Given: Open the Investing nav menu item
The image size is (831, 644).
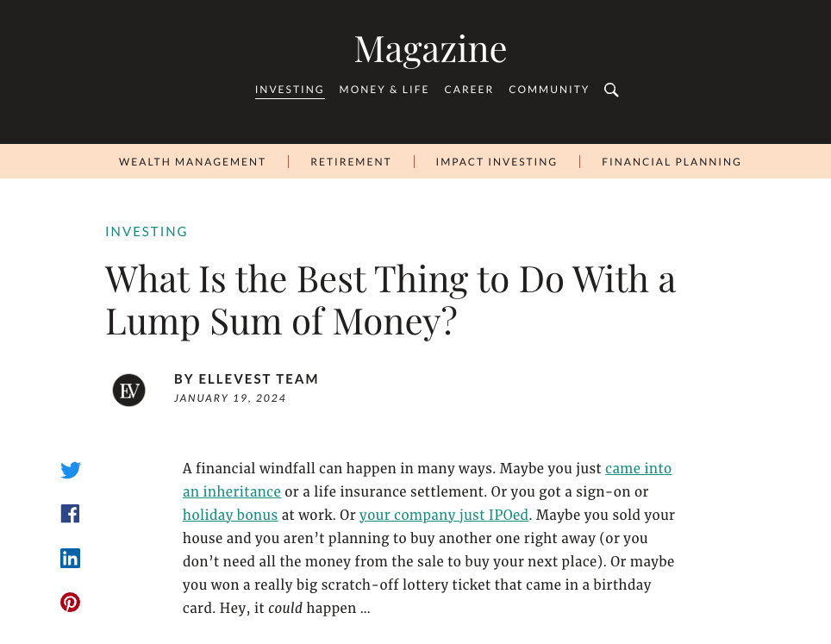Looking at the screenshot, I should 290,90.
